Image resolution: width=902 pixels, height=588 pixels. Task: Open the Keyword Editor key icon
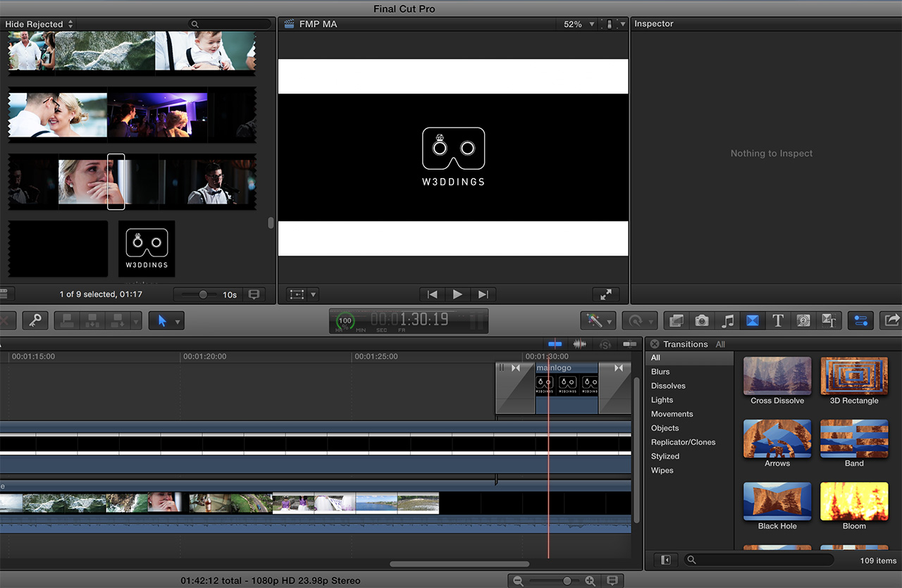coord(34,320)
